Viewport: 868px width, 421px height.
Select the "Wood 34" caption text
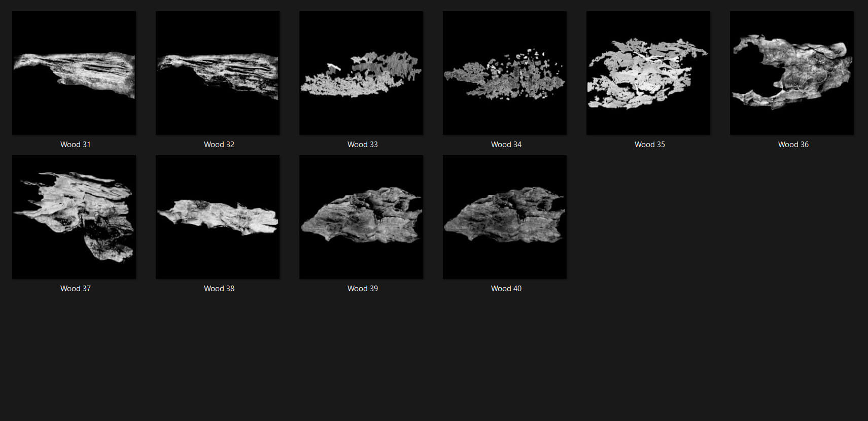pos(506,145)
